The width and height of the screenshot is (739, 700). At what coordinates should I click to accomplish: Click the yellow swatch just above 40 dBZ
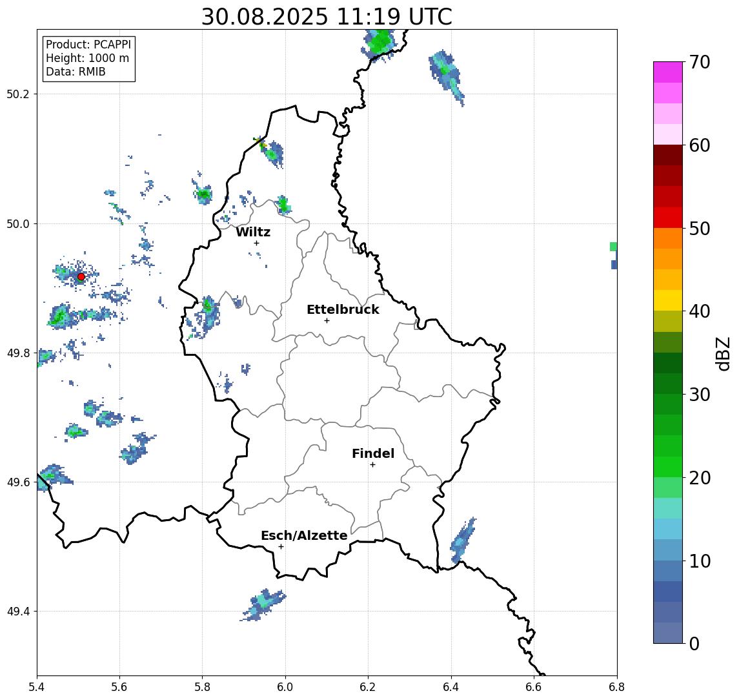click(x=668, y=300)
